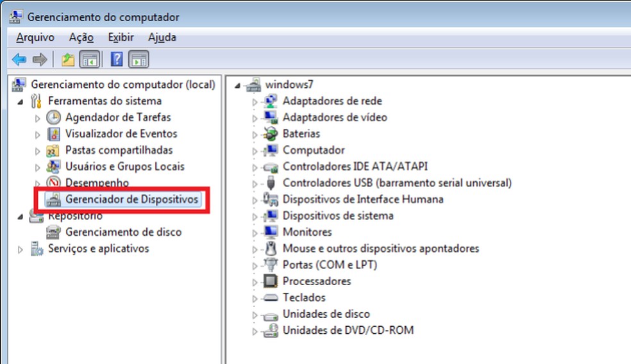The height and width of the screenshot is (364, 631).
Task: Select the Gerenciamento de disco tree item
Action: 124,232
